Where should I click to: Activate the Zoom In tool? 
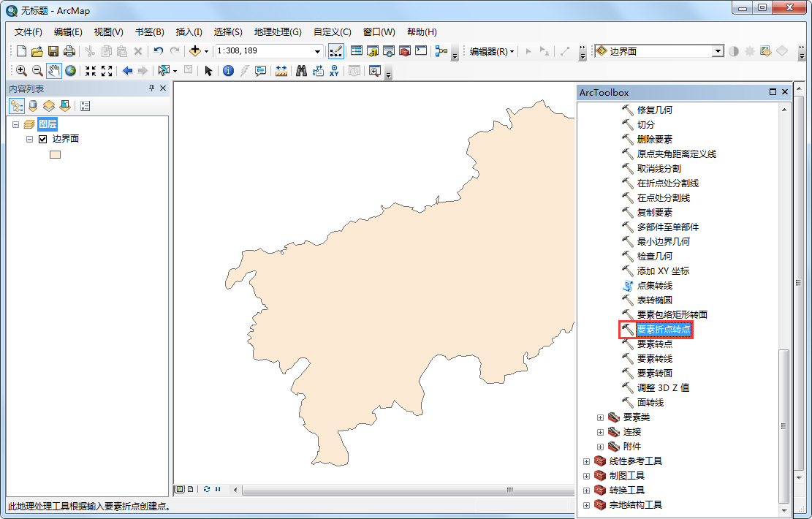20,71
